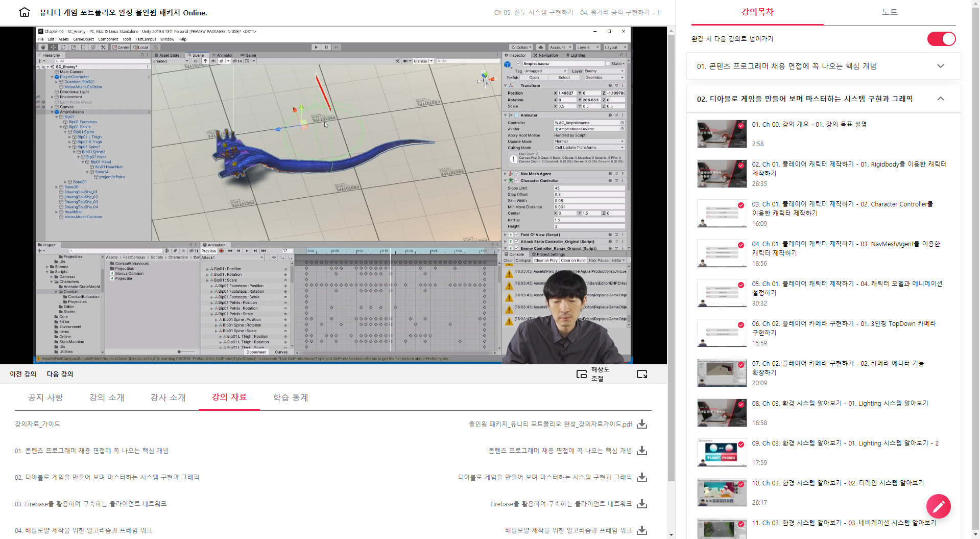The height and width of the screenshot is (539, 980).
Task: Click the Animation frame number field
Action: [x=288, y=251]
